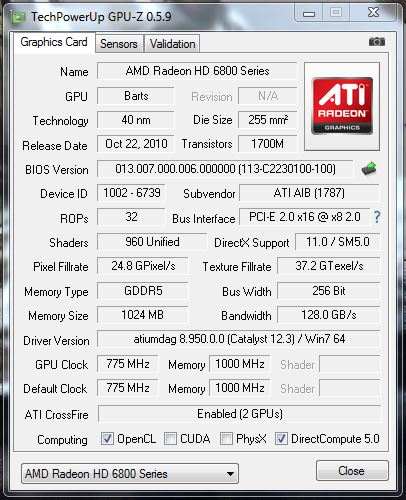
Task: Click the Close button
Action: (352, 471)
